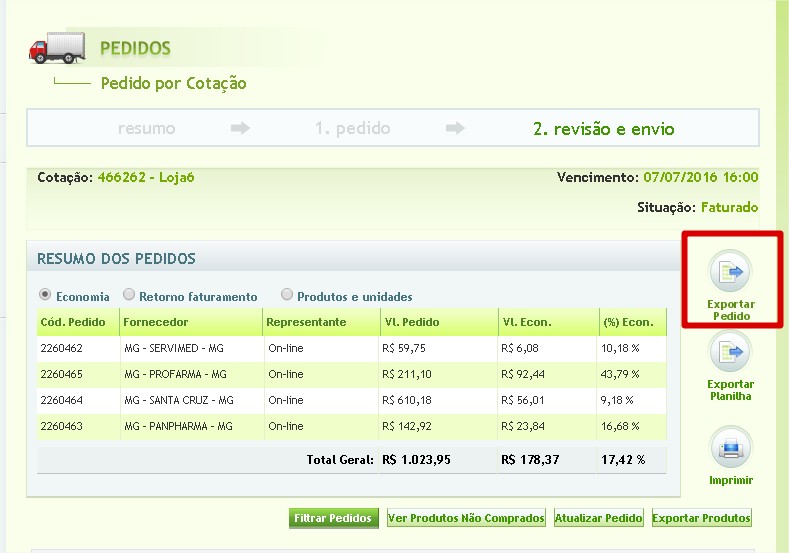Screen dimensions: 789x553
Task: Click the Exportar Pedido icon
Action: pyautogui.click(x=730, y=271)
